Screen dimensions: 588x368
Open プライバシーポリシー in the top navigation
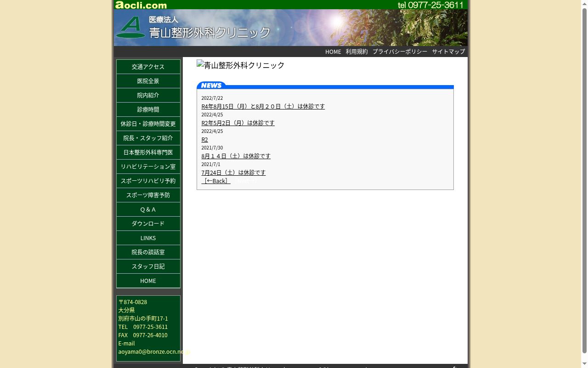coord(400,52)
